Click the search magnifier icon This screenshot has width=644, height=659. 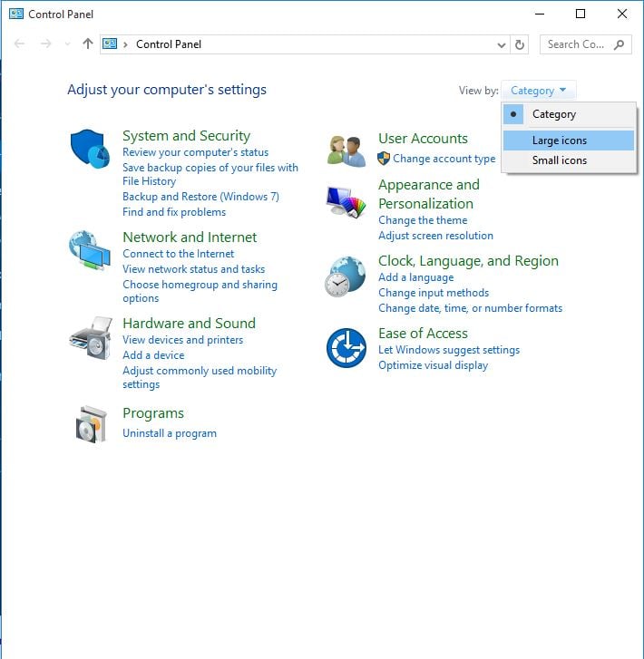[619, 44]
